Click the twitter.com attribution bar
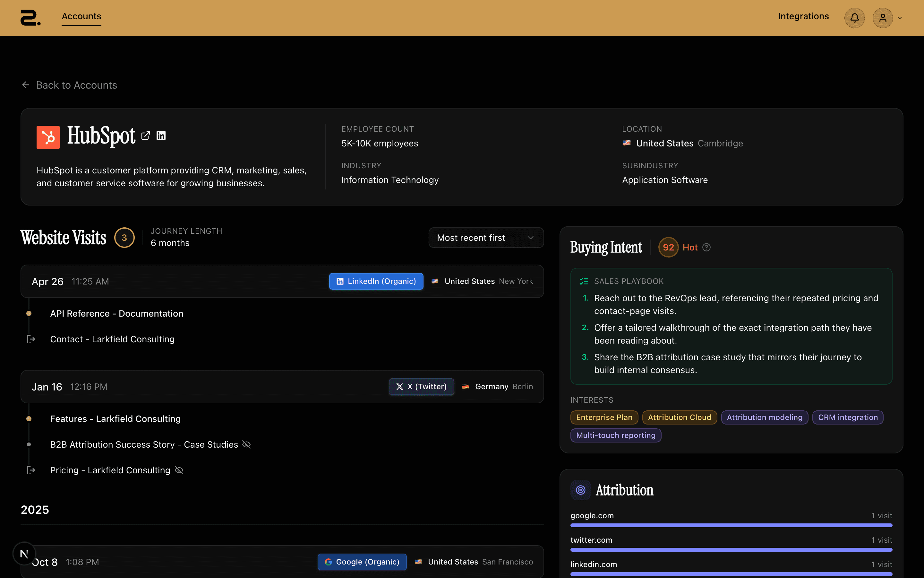 coord(731,550)
